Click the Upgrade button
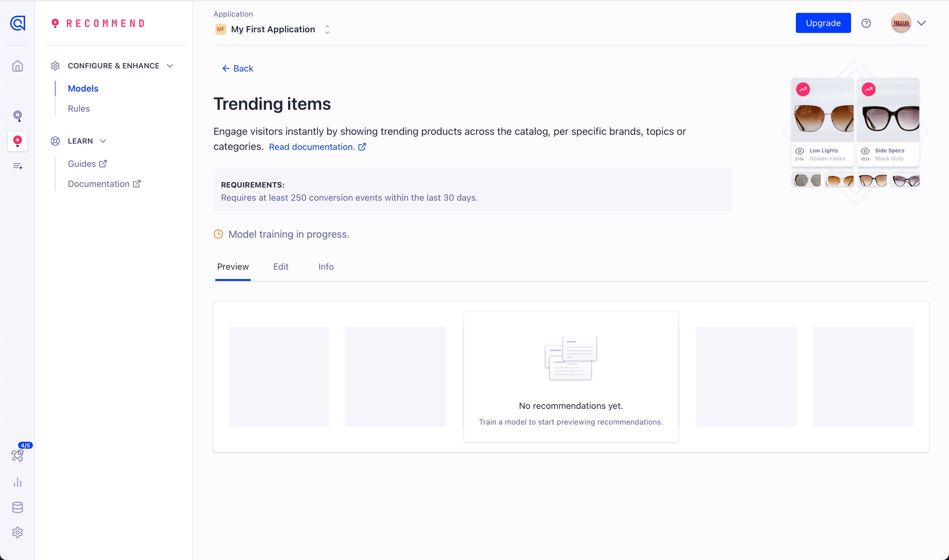This screenshot has height=560, width=949. pyautogui.click(x=823, y=23)
